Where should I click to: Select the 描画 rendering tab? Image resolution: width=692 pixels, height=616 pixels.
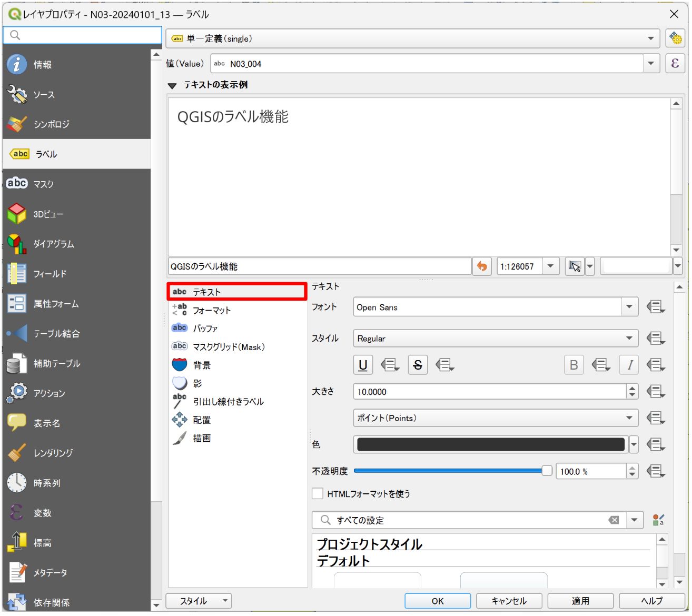237,438
